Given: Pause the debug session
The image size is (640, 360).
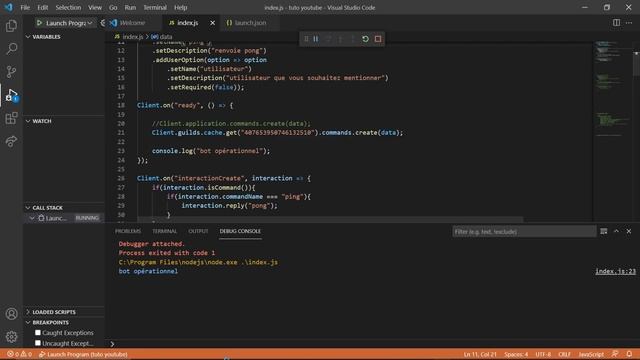Looking at the screenshot, I should click(316, 39).
